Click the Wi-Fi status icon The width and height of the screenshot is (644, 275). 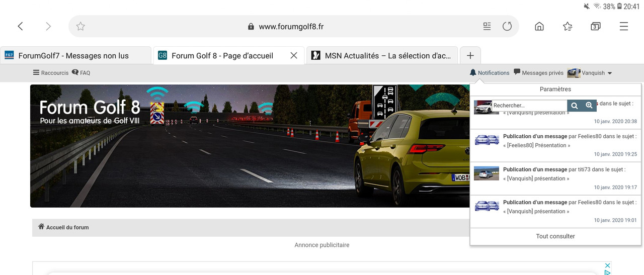(597, 7)
